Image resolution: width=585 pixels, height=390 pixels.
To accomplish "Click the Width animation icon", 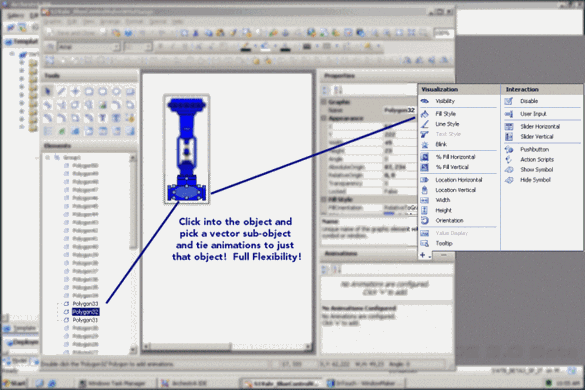I will 425,200.
